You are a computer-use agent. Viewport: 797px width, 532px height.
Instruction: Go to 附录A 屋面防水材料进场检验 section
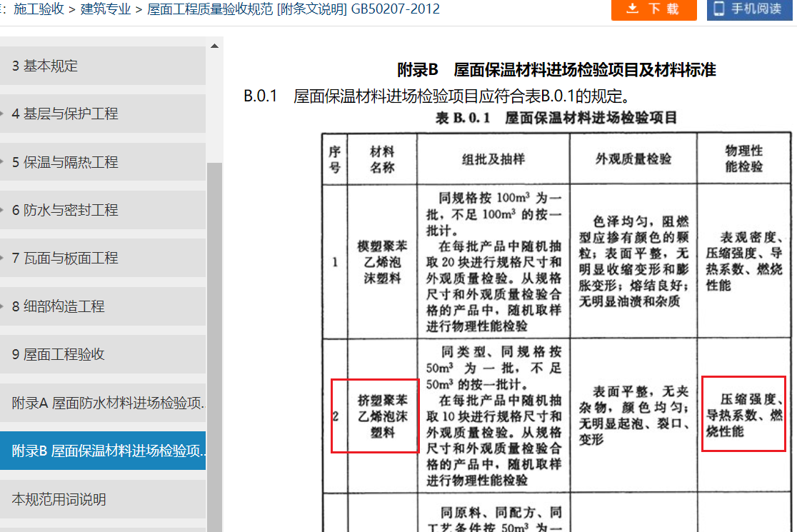click(109, 403)
